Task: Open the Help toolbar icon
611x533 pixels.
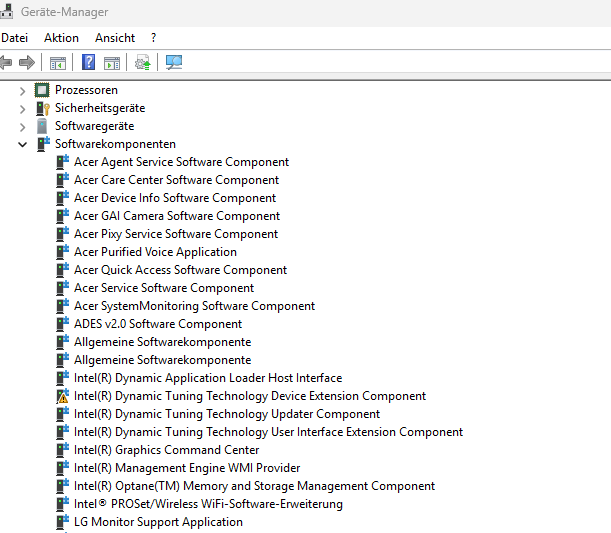Action: click(x=88, y=62)
